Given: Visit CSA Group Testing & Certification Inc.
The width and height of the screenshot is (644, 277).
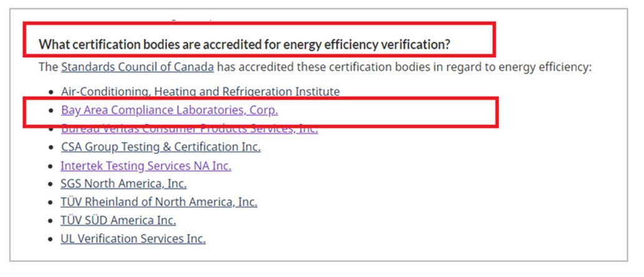Looking at the screenshot, I should point(161,147).
